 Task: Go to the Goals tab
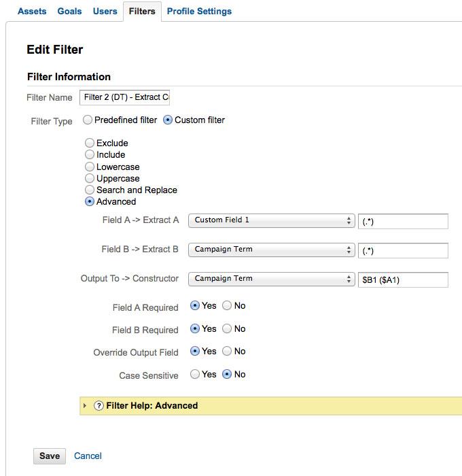point(69,12)
